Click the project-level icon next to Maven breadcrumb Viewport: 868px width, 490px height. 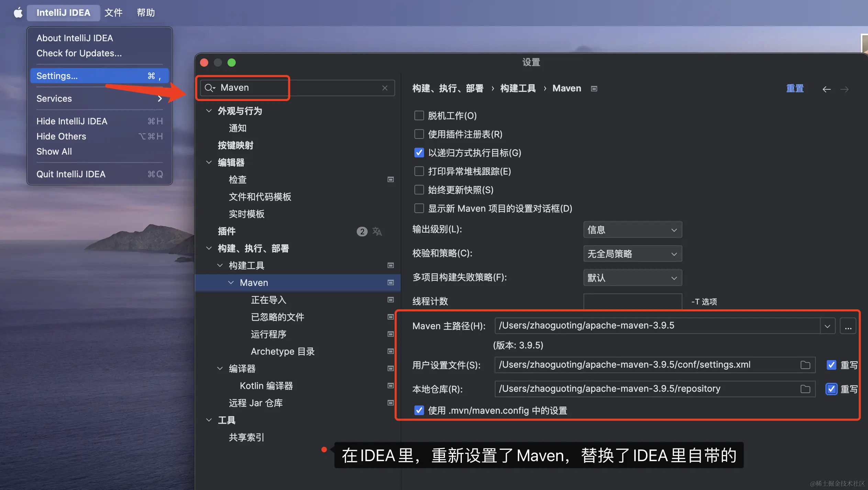(594, 89)
